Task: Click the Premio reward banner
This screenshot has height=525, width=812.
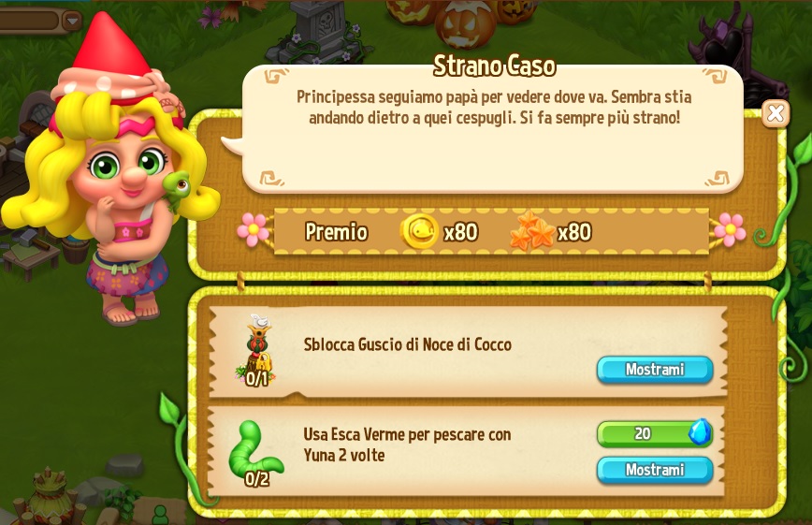Action: click(491, 231)
